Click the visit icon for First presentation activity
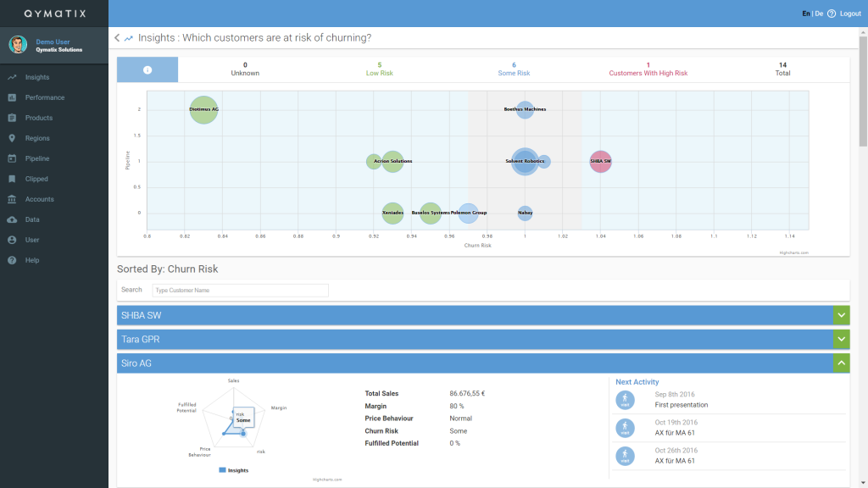868x488 pixels. 625,398
